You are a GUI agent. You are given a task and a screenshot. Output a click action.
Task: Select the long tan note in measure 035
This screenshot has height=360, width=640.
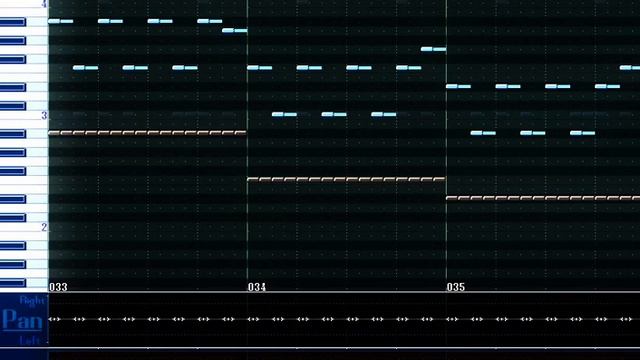point(543,198)
